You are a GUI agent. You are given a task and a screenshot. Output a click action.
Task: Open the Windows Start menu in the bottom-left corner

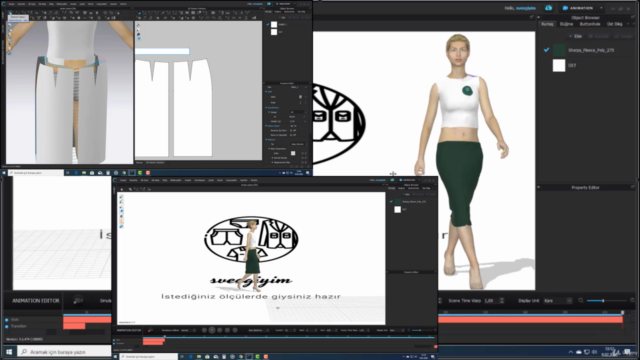coord(9,351)
